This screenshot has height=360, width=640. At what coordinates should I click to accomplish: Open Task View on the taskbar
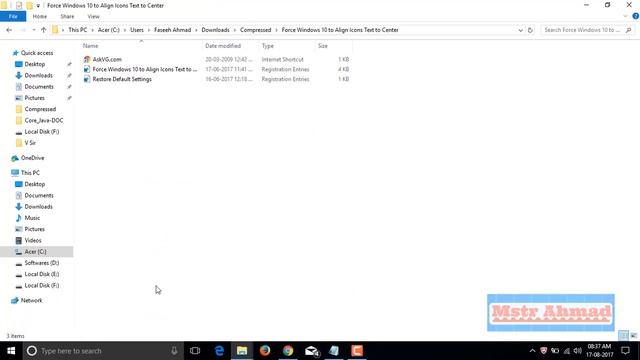click(195, 351)
